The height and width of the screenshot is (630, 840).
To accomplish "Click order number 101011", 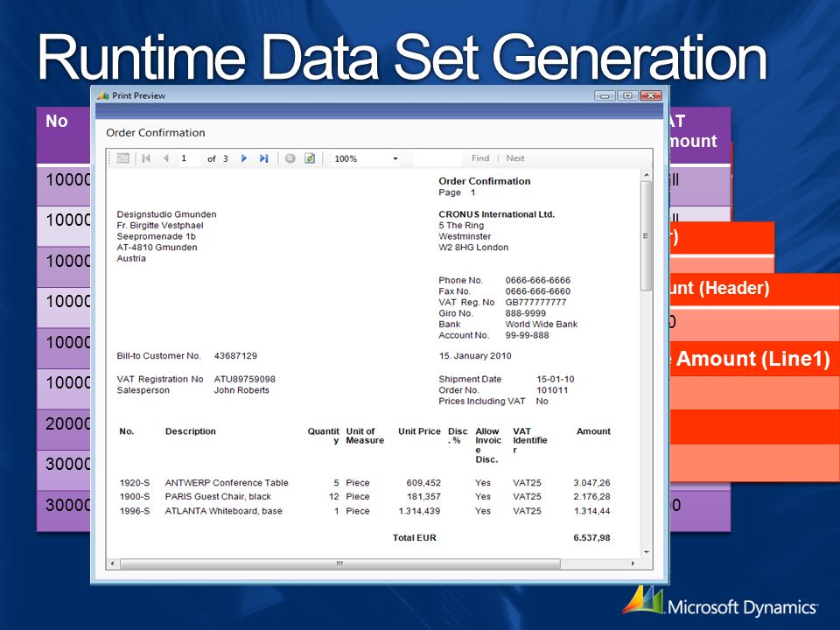I will coord(552,390).
